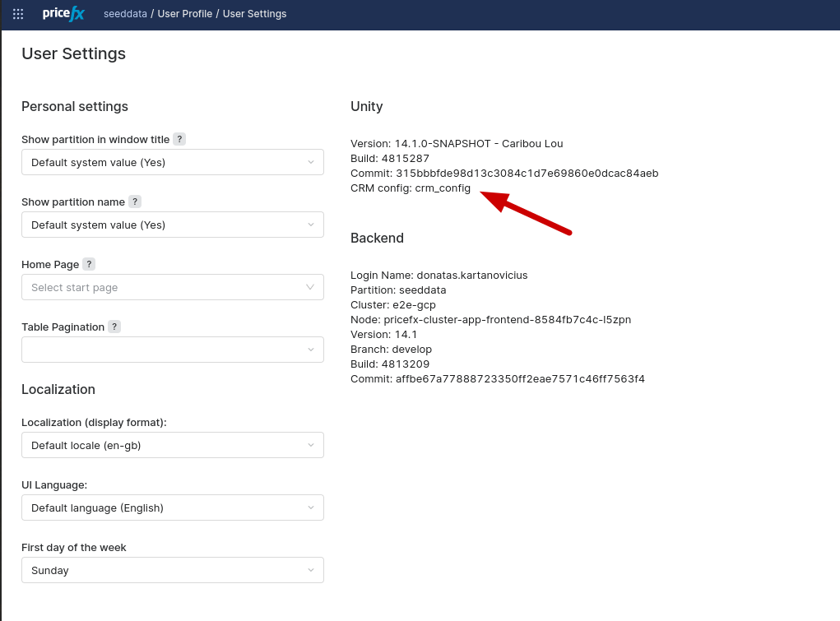Open the Localization display format dropdown
The image size is (840, 621).
pos(173,446)
